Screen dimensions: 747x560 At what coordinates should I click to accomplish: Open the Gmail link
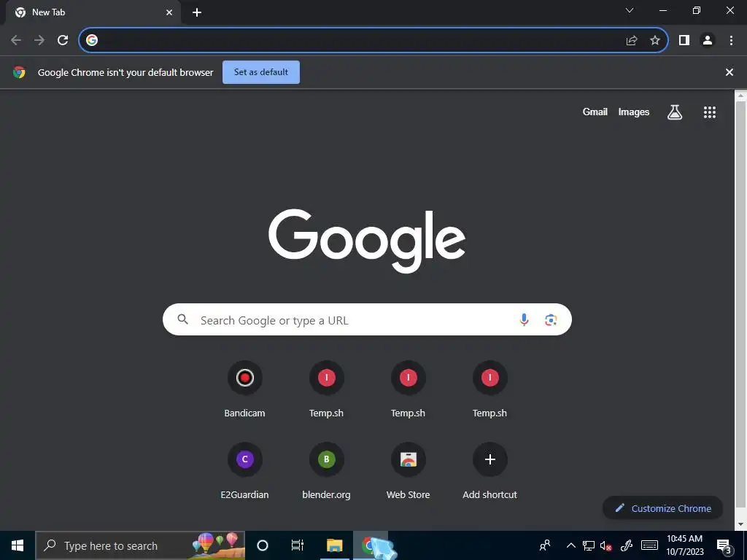click(595, 112)
